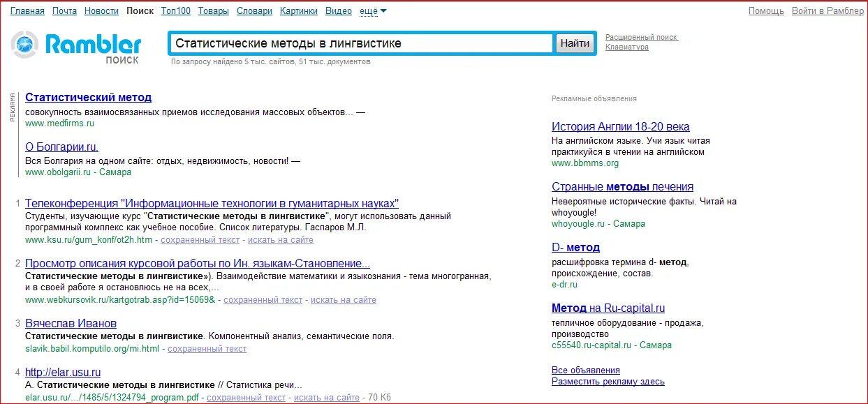Click 'искать на сайте' for elar.usu.ru result
This screenshot has width=868, height=404.
click(327, 398)
